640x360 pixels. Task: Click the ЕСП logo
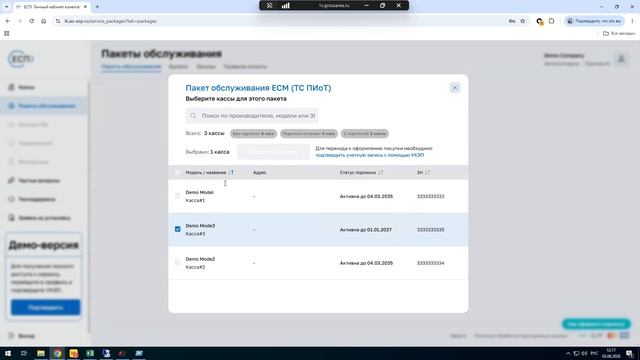pos(20,59)
